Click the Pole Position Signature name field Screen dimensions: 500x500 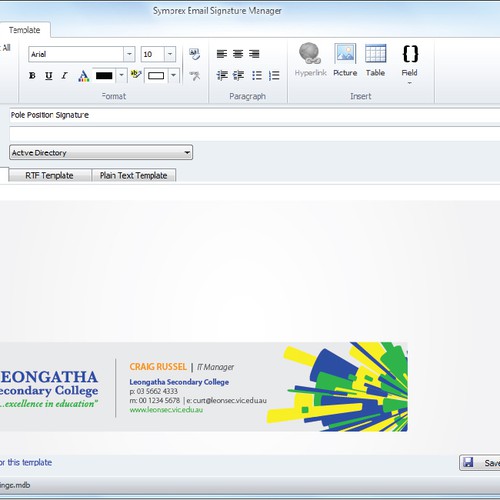255,115
